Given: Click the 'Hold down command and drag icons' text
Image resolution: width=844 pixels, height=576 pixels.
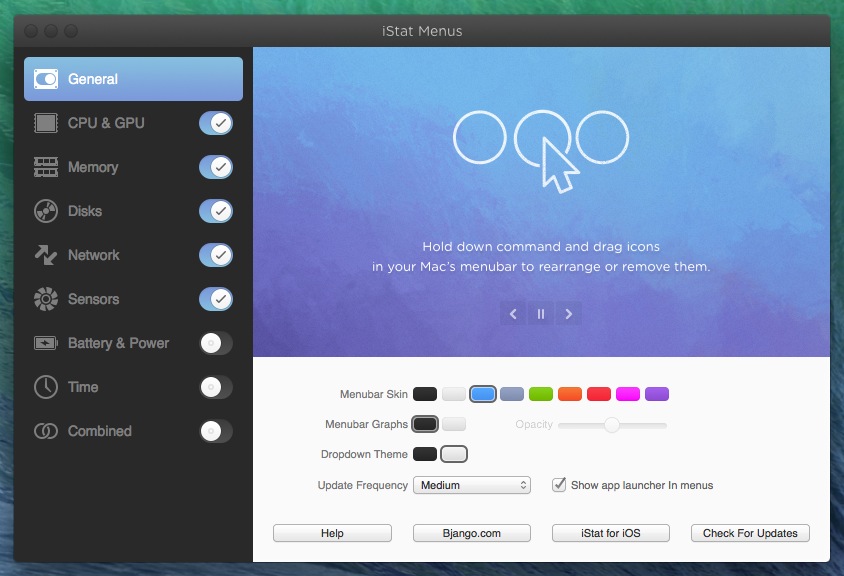Looking at the screenshot, I should point(541,247).
